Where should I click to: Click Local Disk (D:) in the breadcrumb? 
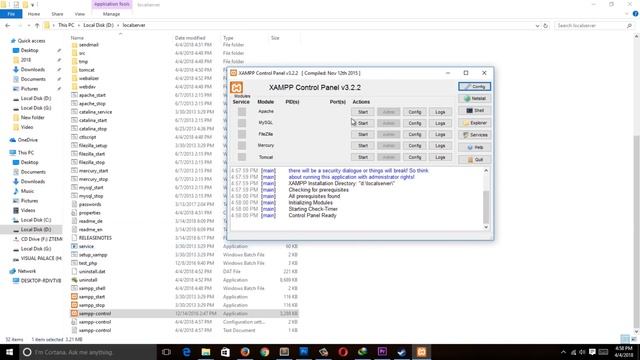tap(98, 25)
